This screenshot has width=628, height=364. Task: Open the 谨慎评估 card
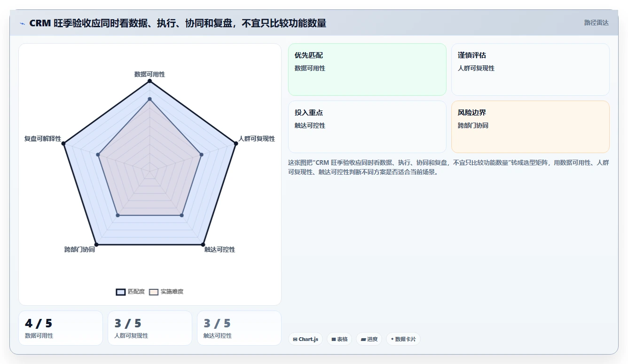click(530, 70)
